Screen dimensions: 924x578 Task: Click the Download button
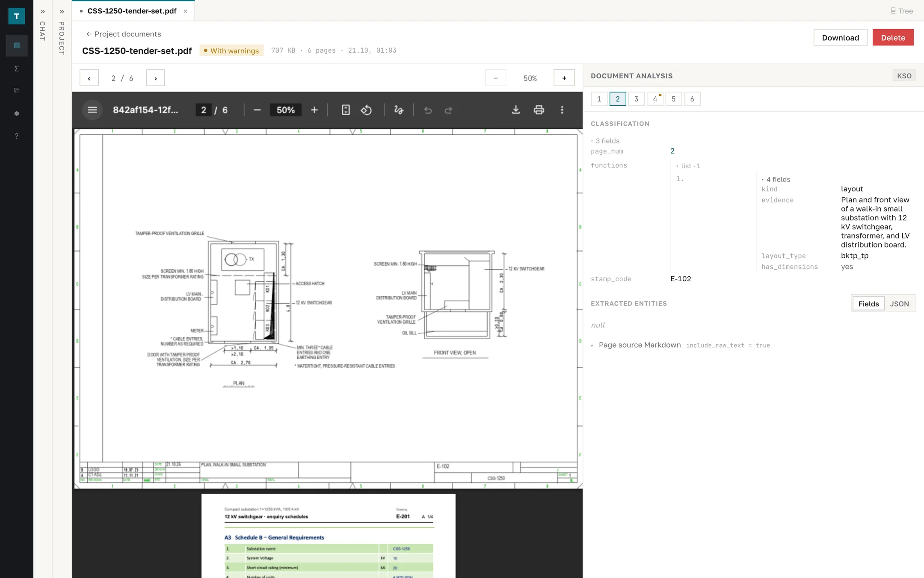[x=840, y=37]
